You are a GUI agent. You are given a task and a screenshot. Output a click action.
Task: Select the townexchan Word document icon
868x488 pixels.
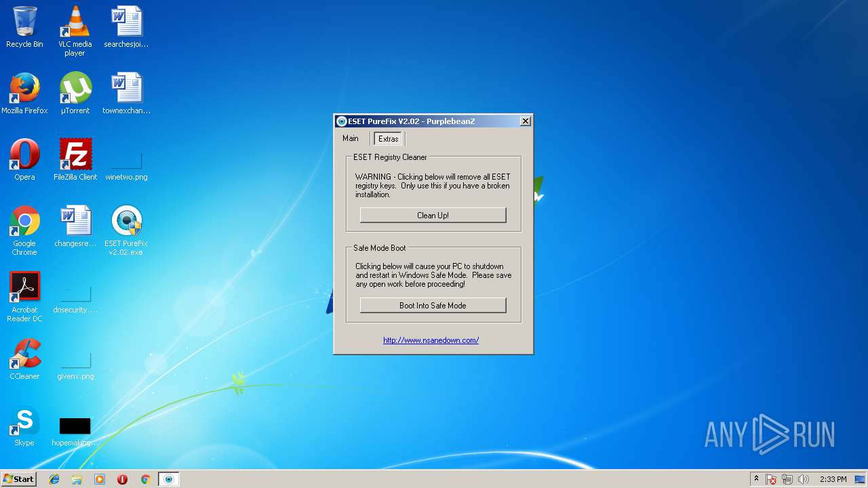(x=126, y=94)
